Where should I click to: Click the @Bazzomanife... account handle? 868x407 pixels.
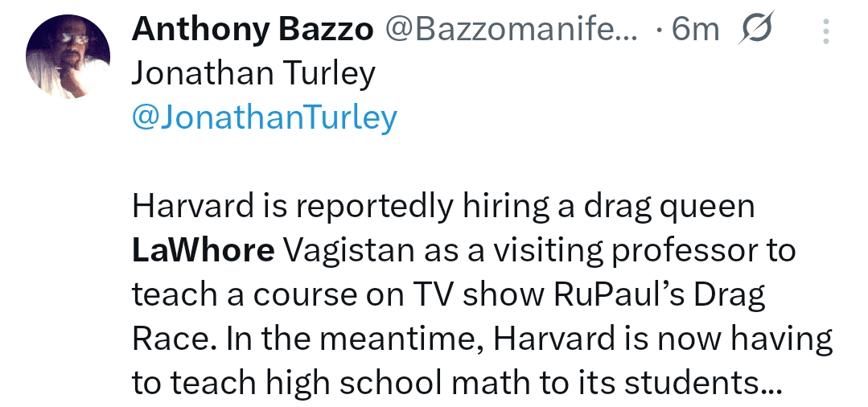tap(511, 31)
